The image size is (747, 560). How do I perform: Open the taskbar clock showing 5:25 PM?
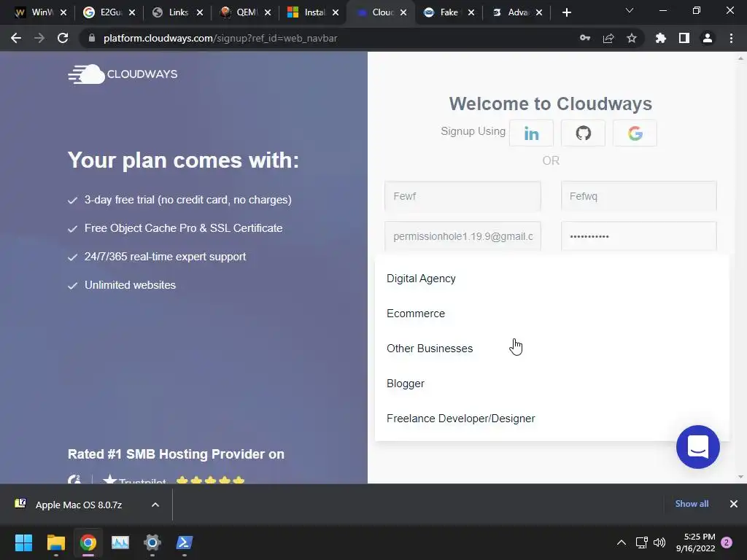(x=696, y=542)
